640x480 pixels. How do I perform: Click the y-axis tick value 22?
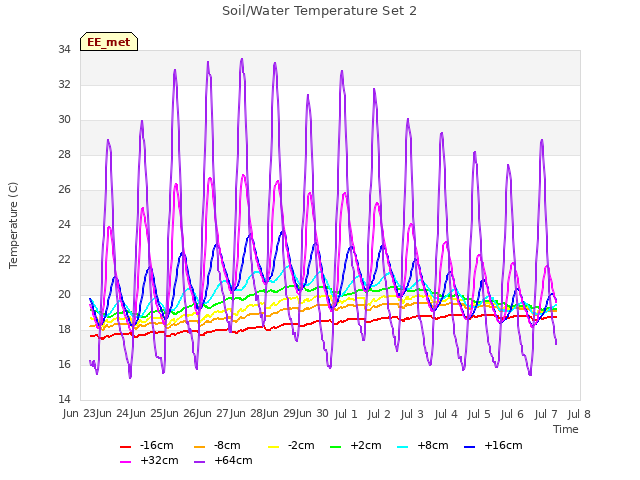pyautogui.click(x=64, y=260)
